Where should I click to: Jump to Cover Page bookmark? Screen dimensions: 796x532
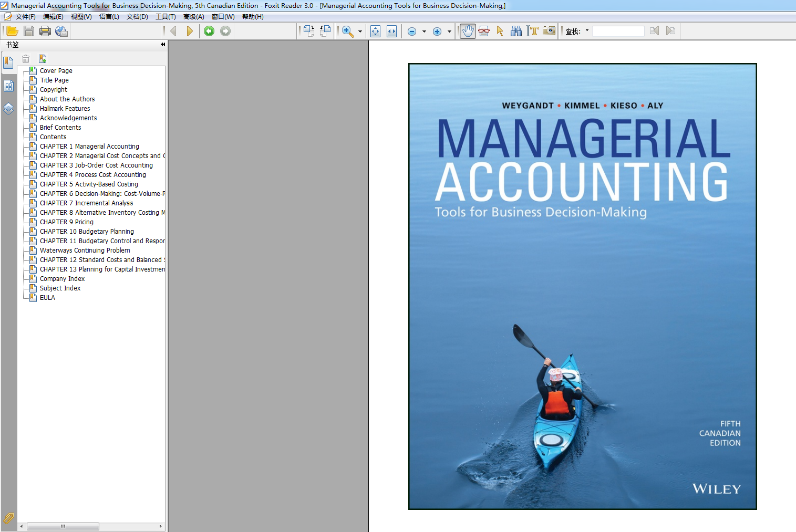pos(56,71)
